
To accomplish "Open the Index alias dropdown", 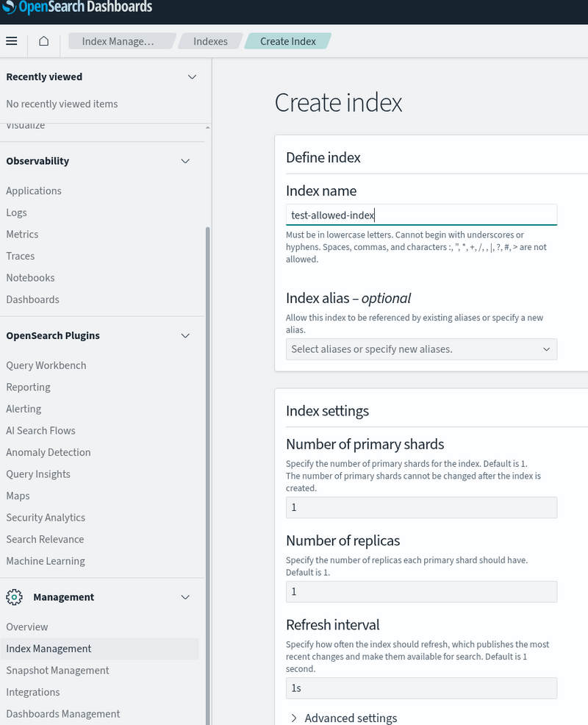I will click(421, 349).
